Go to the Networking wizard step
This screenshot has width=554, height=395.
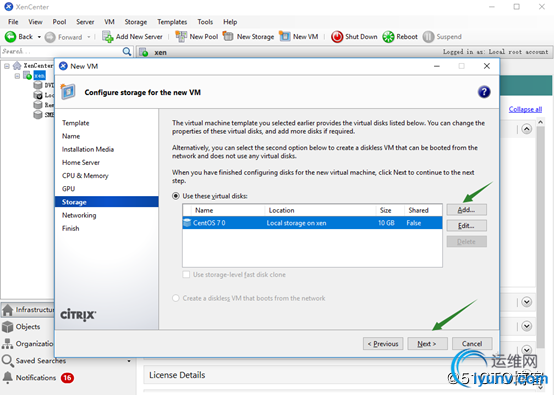pyautogui.click(x=79, y=215)
